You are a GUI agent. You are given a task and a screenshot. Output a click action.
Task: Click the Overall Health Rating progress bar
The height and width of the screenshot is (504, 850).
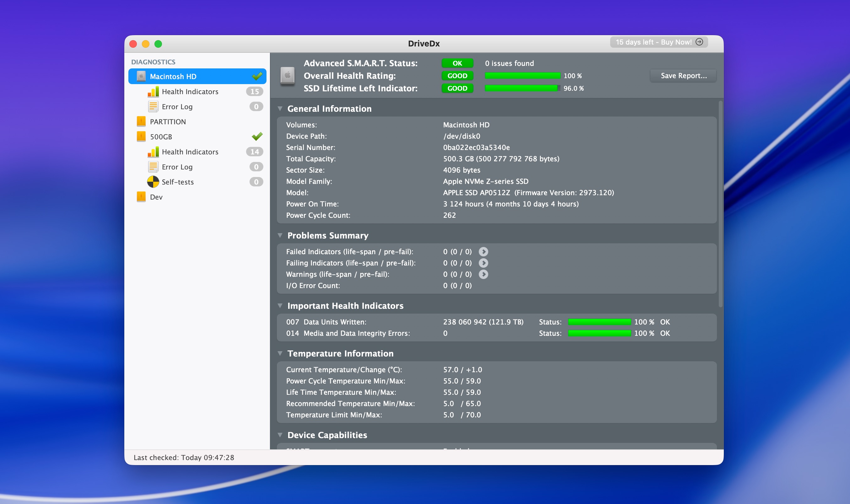522,76
